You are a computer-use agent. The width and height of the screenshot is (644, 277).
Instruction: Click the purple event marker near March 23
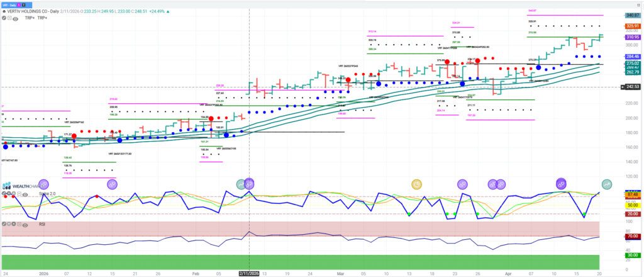[462, 184]
